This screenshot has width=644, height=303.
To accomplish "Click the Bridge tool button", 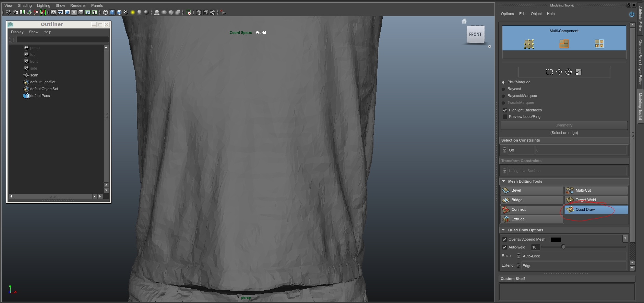I will tap(532, 200).
